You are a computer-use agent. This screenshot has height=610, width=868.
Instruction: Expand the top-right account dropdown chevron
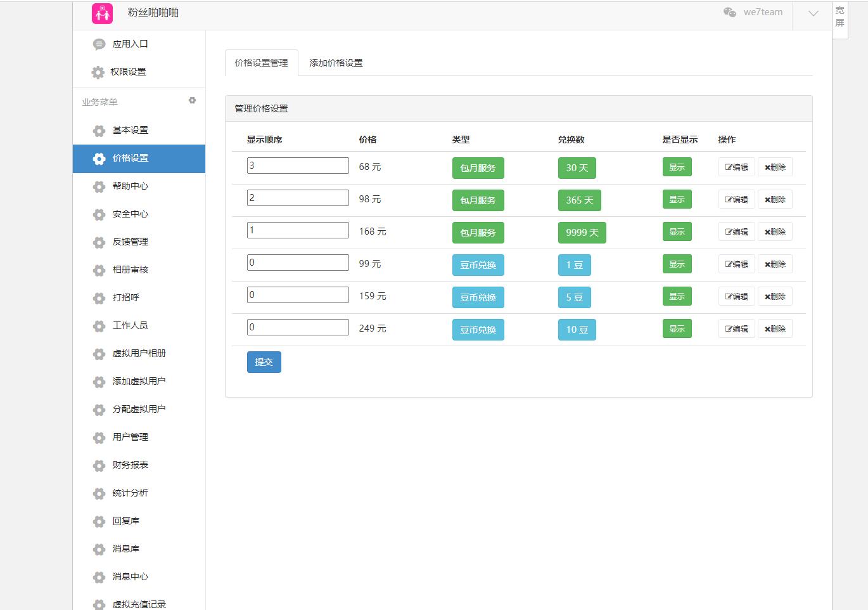pos(813,13)
